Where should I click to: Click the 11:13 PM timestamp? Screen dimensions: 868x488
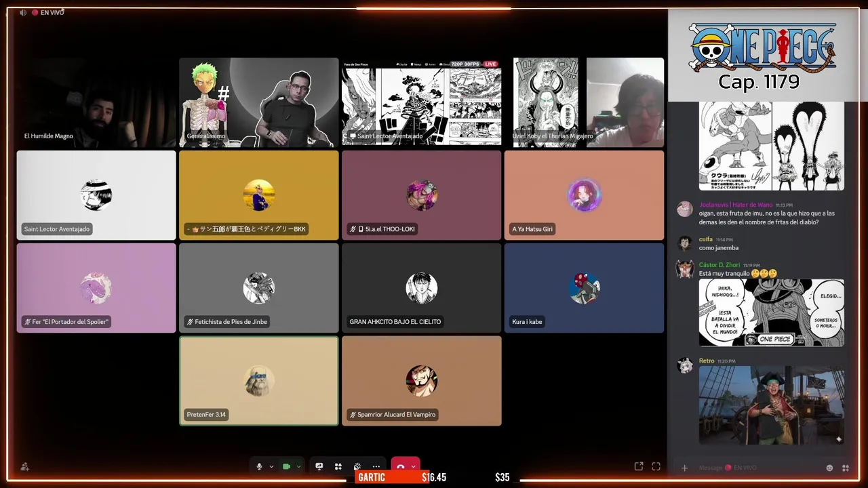[x=784, y=205]
